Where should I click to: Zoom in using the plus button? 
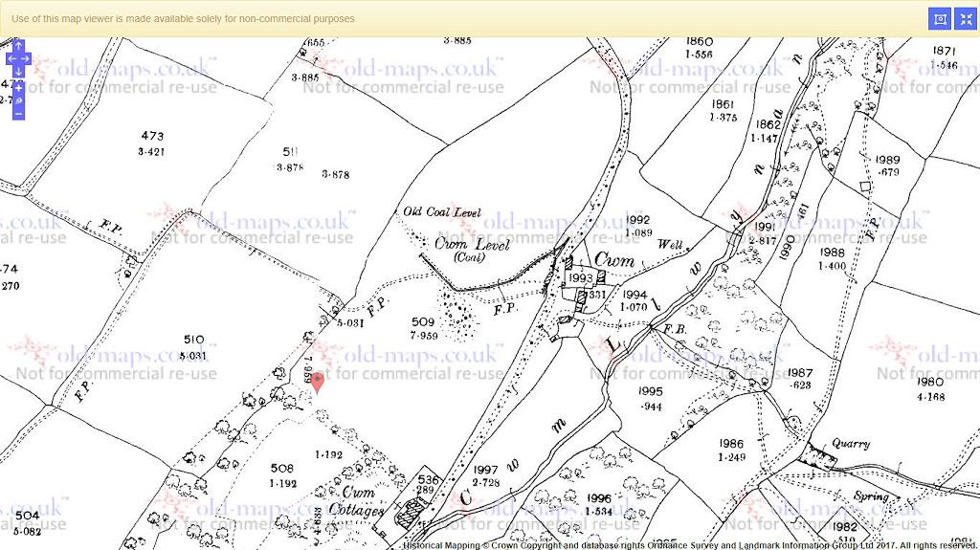click(19, 88)
